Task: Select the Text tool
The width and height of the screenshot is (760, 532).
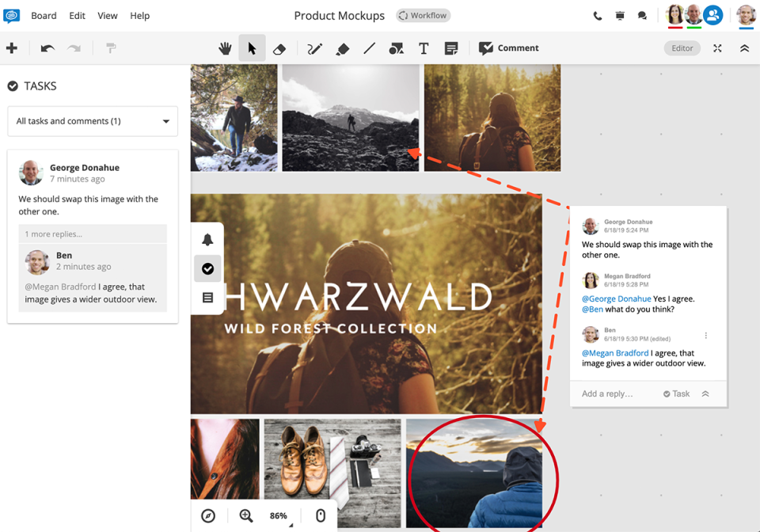Action: (424, 47)
